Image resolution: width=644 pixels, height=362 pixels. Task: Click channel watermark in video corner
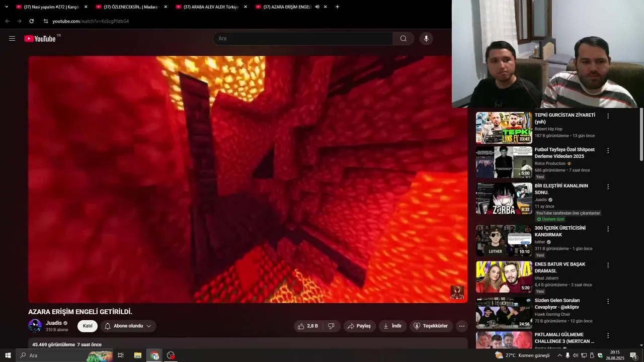[x=457, y=292]
